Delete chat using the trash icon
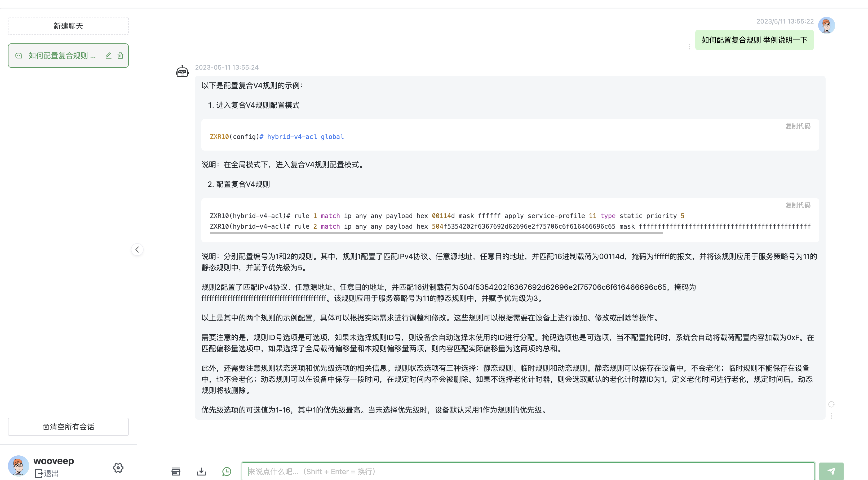Viewport: 868px width, 480px height. pyautogui.click(x=120, y=56)
